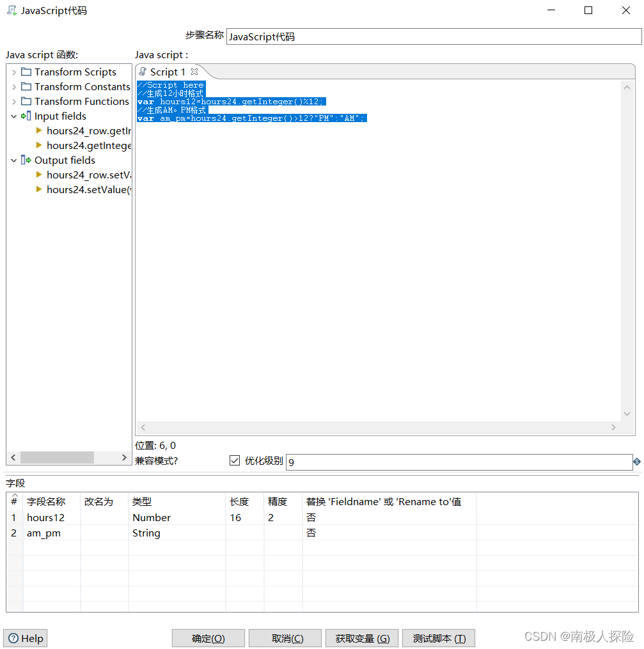This screenshot has width=644, height=649.
Task: Switch to the Script 1 tab
Action: pos(167,72)
